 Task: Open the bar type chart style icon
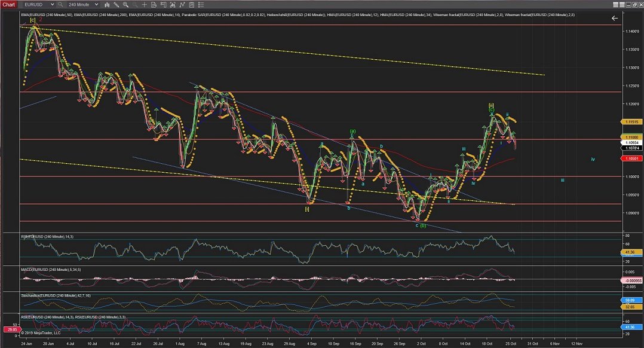tap(107, 4)
